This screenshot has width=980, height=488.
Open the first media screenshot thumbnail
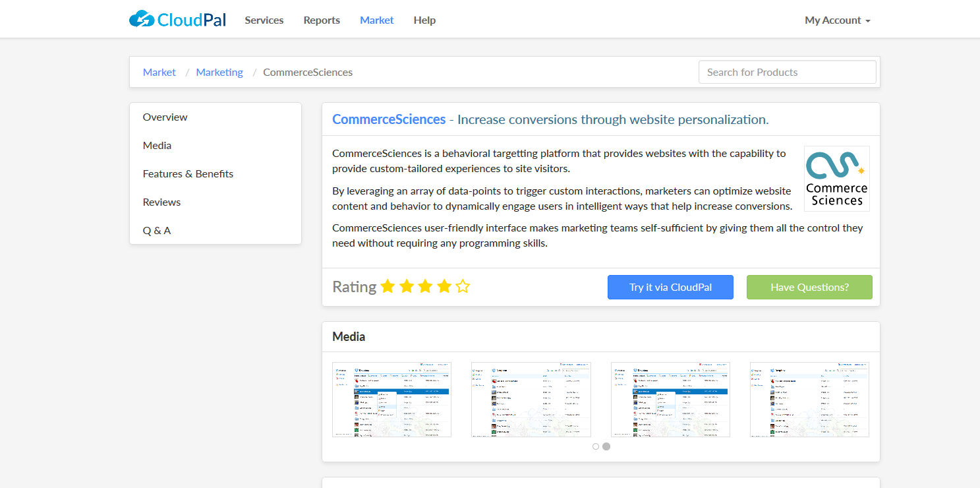(x=392, y=400)
